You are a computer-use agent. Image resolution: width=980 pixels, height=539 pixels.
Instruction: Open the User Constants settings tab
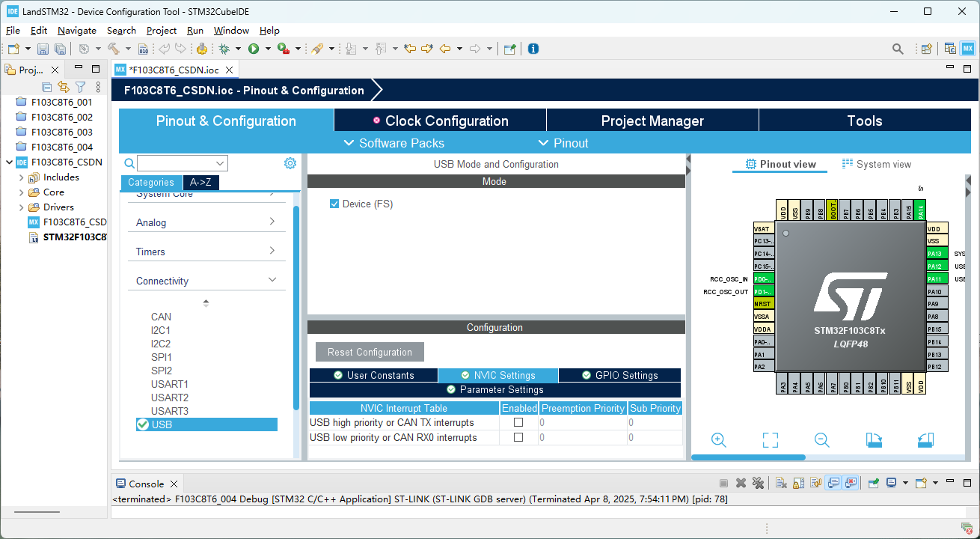[x=373, y=375]
